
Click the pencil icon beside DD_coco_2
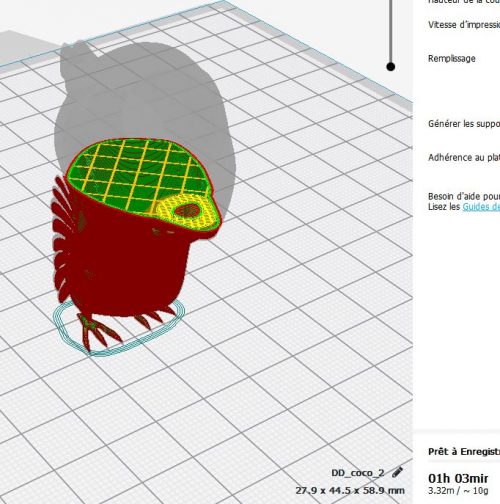397,472
